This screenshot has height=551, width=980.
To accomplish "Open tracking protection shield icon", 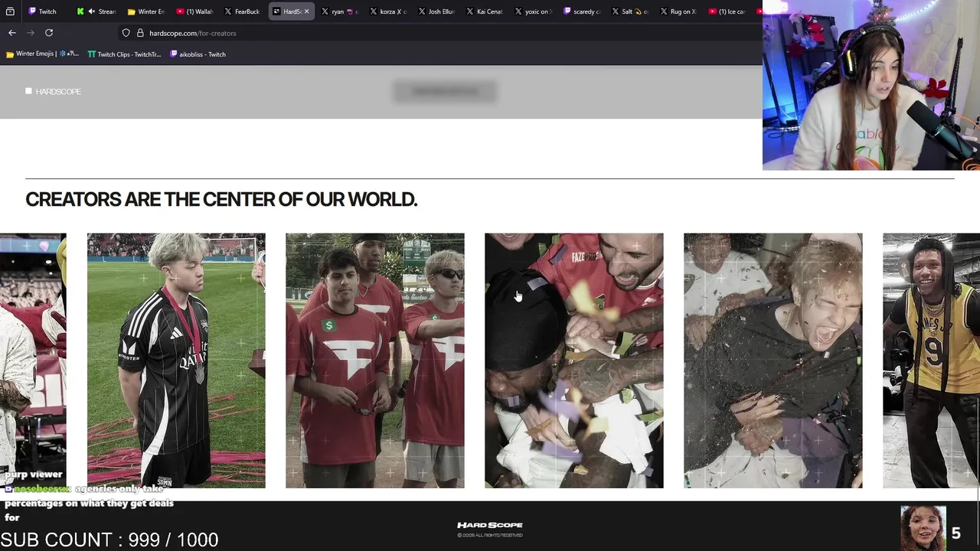I will click(126, 33).
